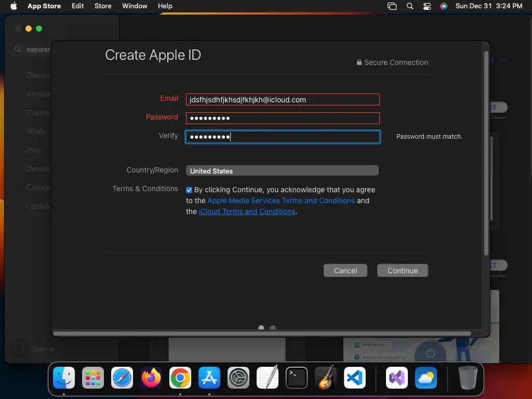
Task: Click the Verify password field
Action: pos(283,137)
